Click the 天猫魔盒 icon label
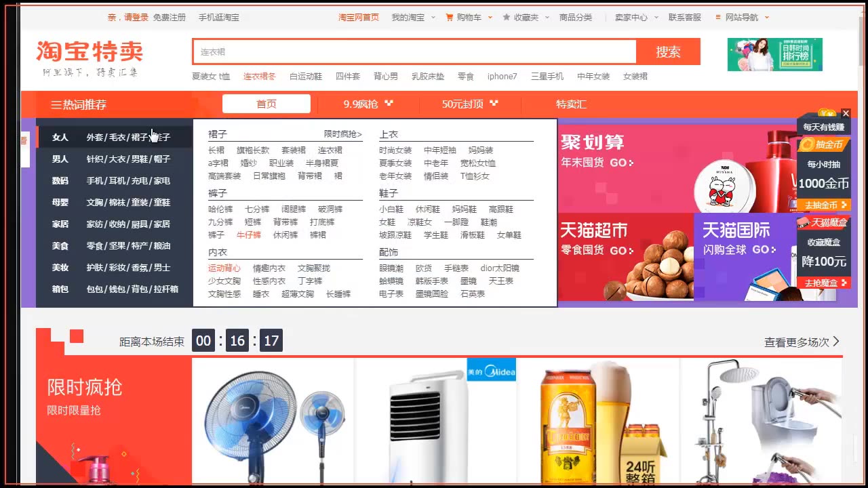The height and width of the screenshot is (488, 868). coord(824,222)
